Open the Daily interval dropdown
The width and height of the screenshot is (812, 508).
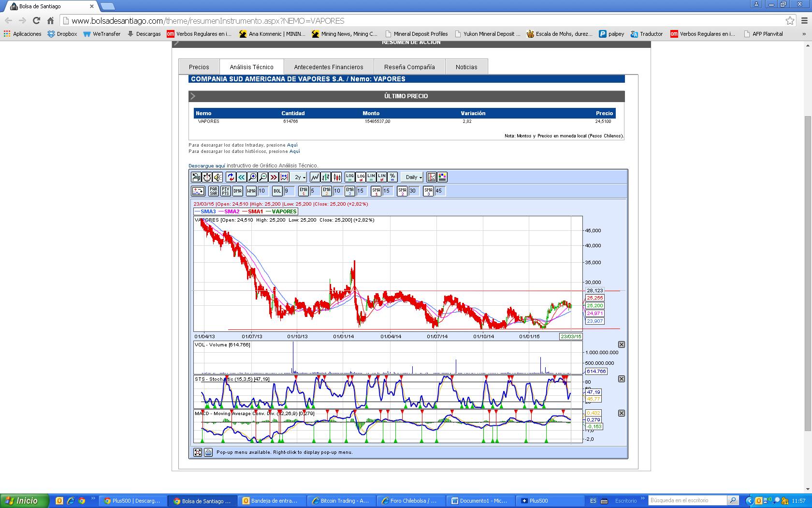(413, 178)
